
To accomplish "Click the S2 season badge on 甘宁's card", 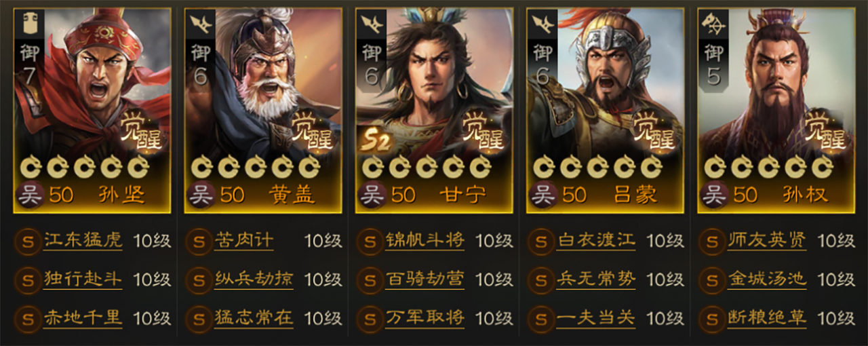I will [x=374, y=139].
